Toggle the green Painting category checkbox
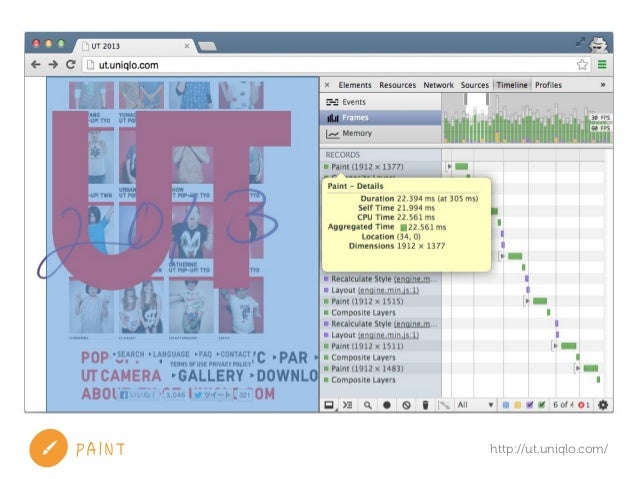Image resolution: width=638 pixels, height=479 pixels. pyautogui.click(x=542, y=405)
